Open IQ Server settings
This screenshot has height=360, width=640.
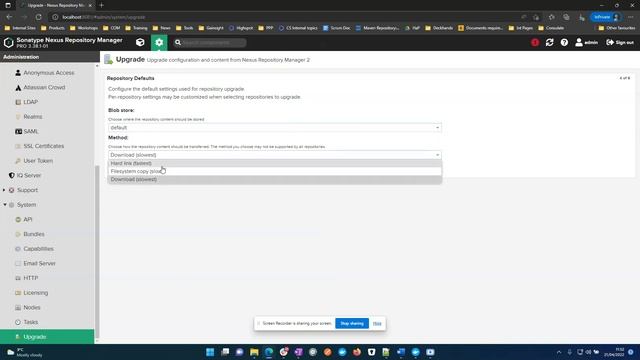[29, 176]
